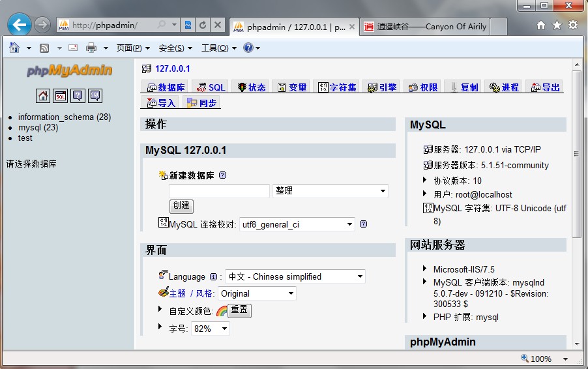Refresh the page with the reload icon
588x369 pixels.
[x=203, y=25]
